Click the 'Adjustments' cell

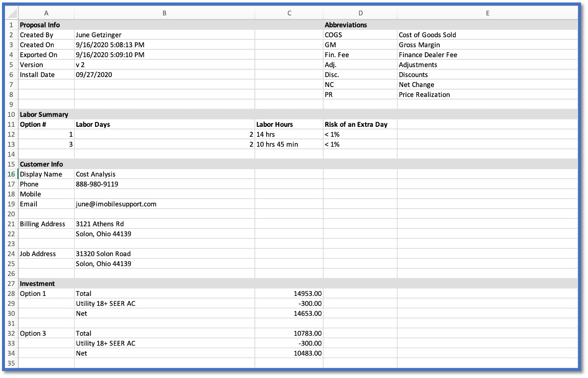(x=488, y=65)
